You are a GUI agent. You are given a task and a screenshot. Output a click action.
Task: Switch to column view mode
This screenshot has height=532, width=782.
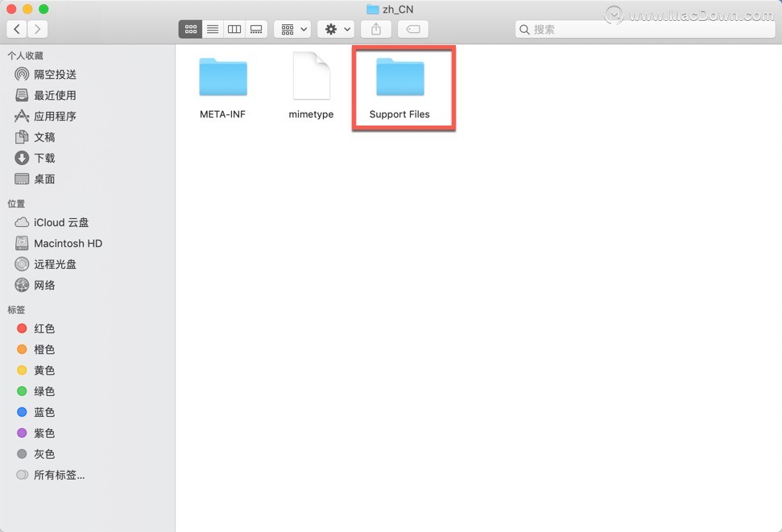pos(234,30)
